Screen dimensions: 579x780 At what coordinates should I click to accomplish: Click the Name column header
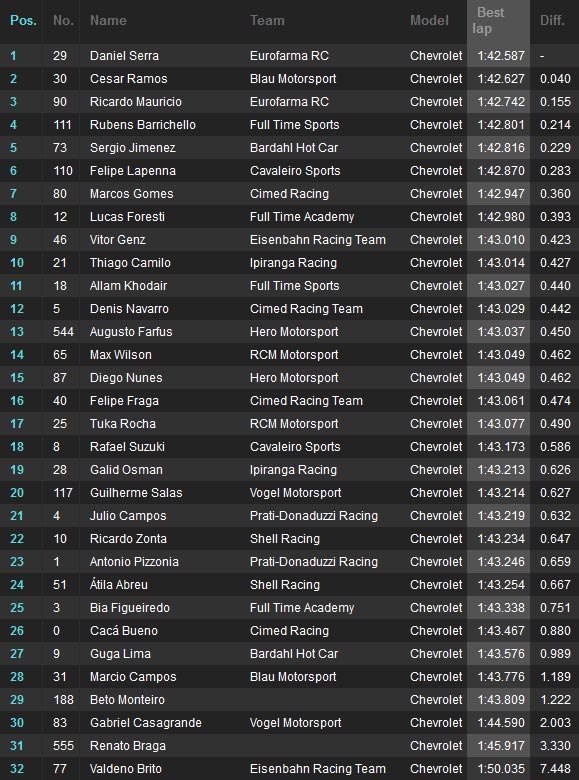point(108,20)
